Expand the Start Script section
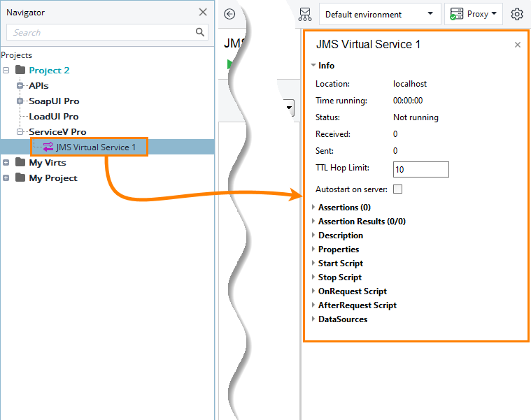 tap(313, 263)
